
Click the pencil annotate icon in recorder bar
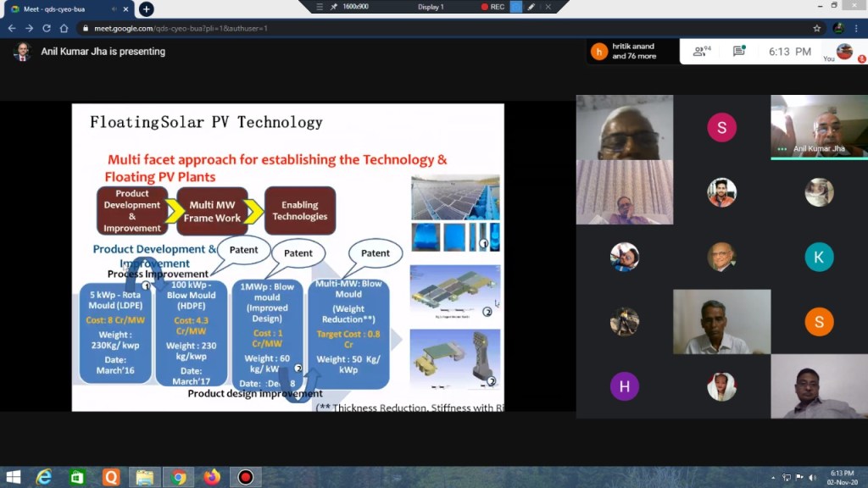pyautogui.click(x=531, y=7)
